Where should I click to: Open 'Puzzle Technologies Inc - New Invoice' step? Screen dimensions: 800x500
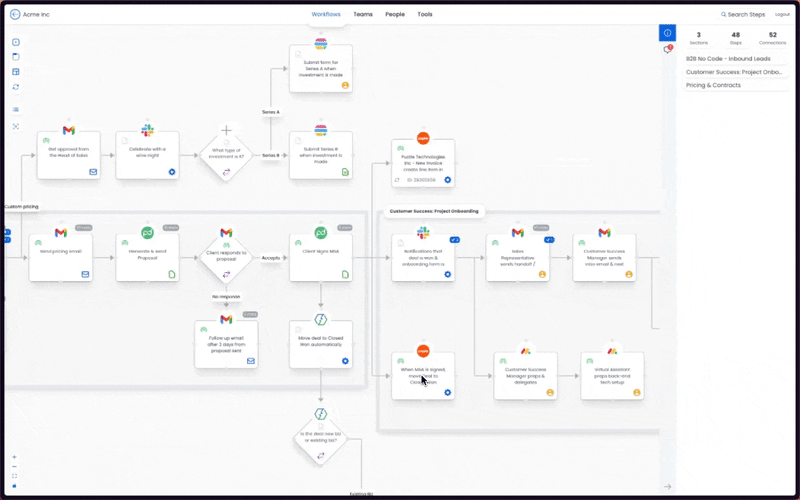click(423, 163)
